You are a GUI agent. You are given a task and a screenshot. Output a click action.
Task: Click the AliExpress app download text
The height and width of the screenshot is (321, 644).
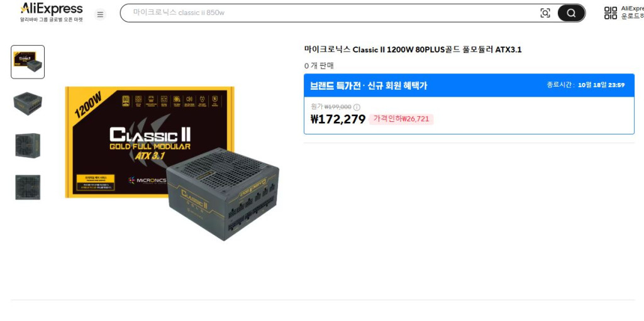click(632, 13)
